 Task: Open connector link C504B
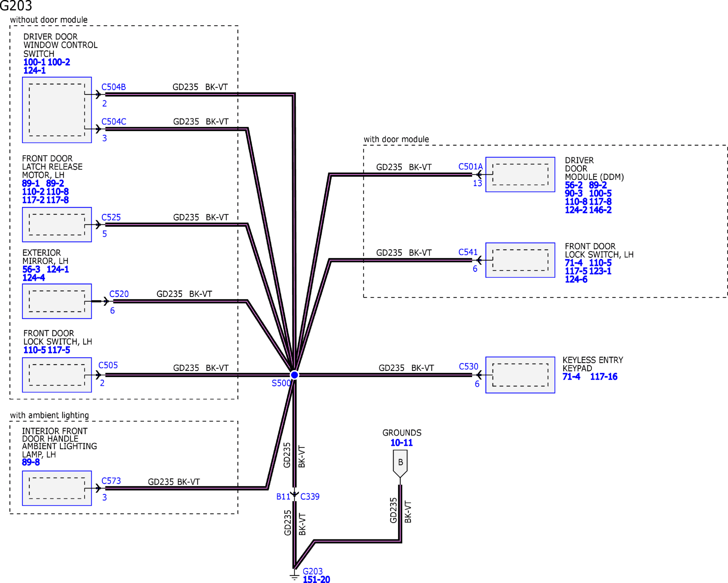pyautogui.click(x=113, y=87)
